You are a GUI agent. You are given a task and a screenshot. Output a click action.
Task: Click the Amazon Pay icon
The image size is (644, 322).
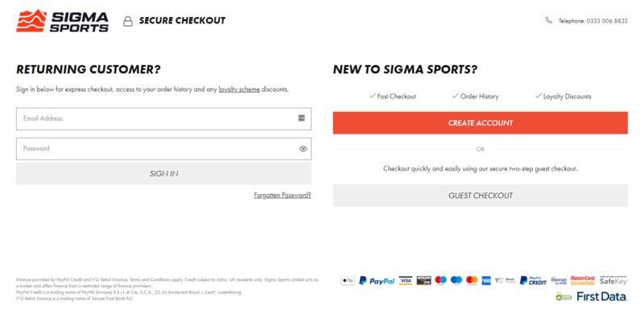(x=423, y=280)
